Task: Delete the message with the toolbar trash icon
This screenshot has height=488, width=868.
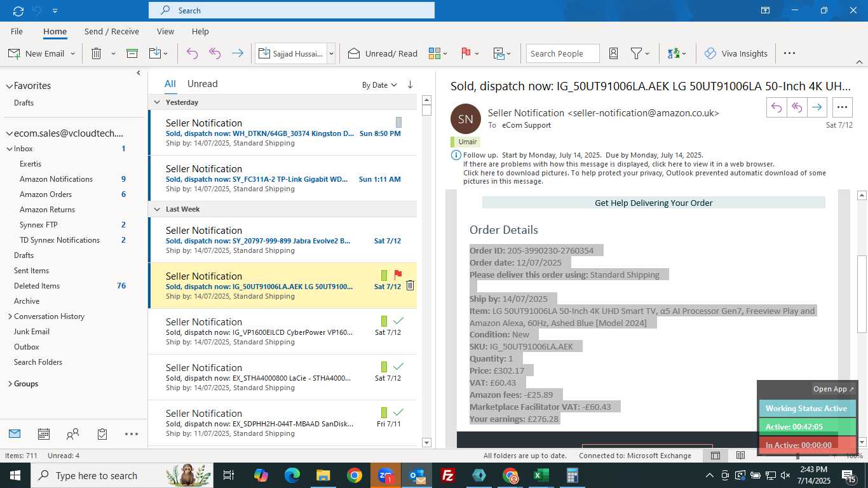Action: (x=96, y=53)
